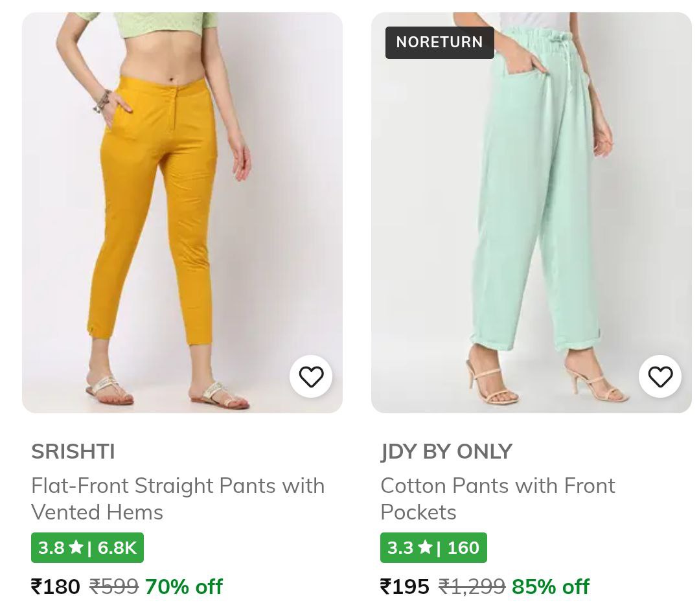The width and height of the screenshot is (699, 616).
Task: Wishlist the yellow SRISHTI pants via heart icon
Action: [311, 376]
